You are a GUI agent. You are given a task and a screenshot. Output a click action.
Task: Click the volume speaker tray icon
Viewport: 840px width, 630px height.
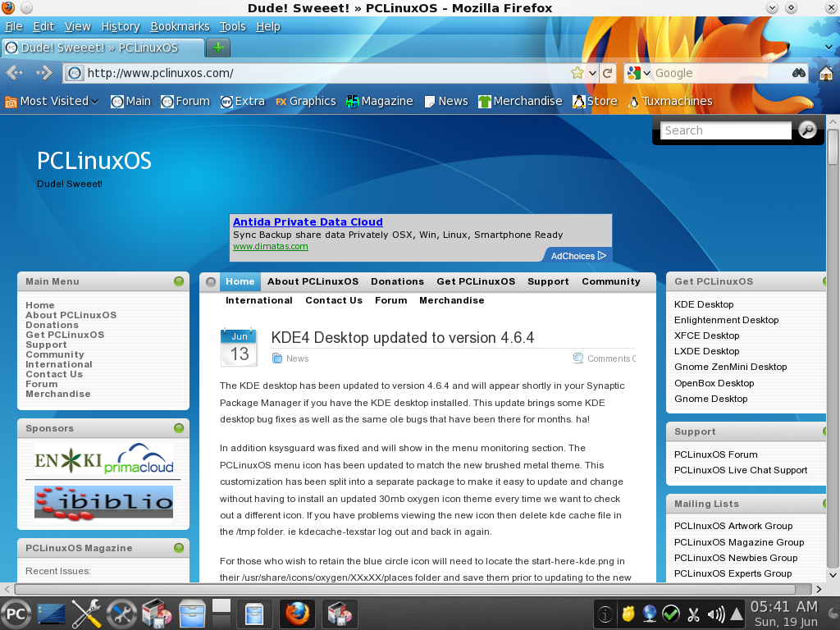tap(715, 614)
